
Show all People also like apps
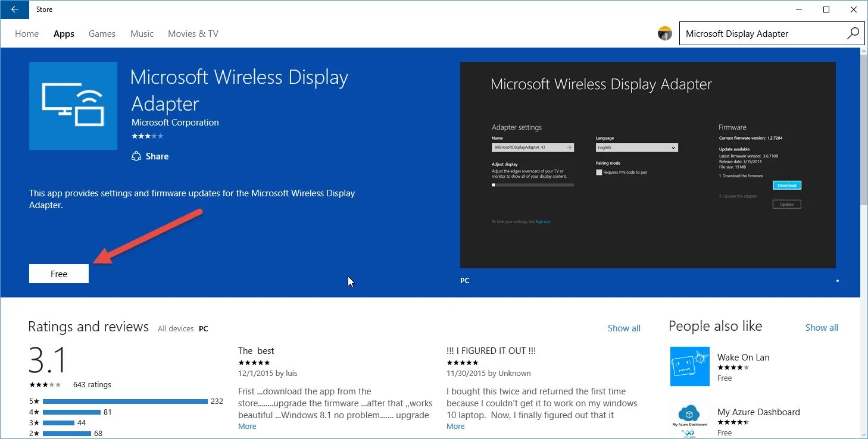(822, 328)
